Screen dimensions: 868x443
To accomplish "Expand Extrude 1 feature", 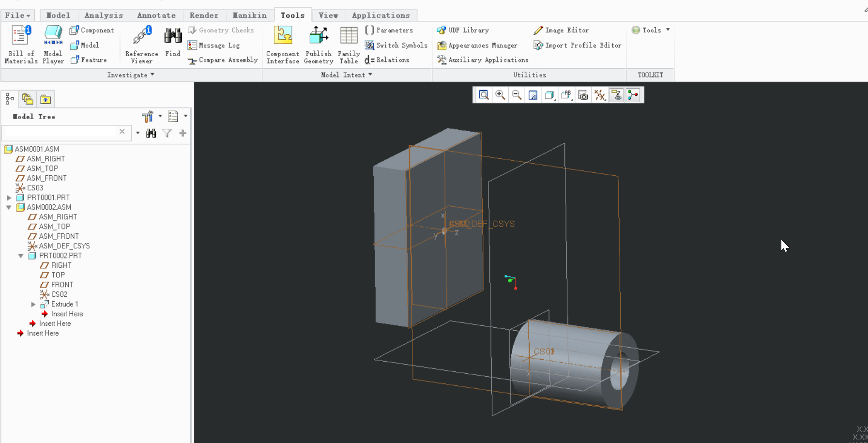I will pos(33,304).
